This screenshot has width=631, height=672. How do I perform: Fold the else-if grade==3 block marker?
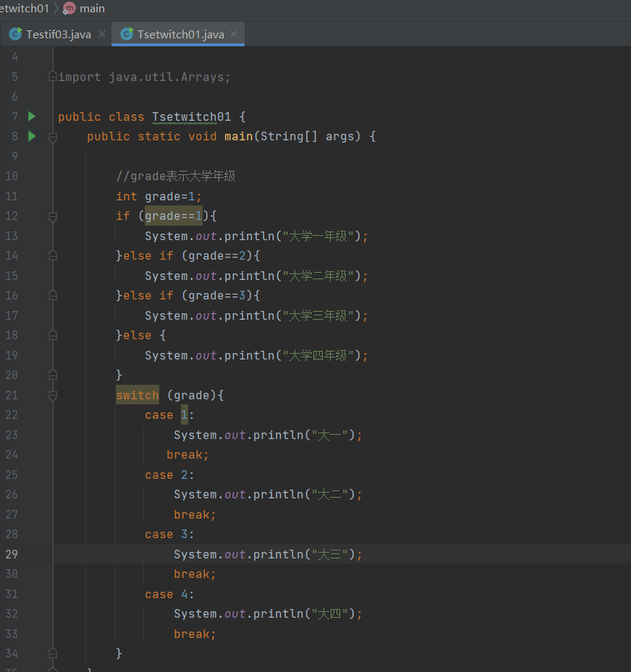pos(53,296)
